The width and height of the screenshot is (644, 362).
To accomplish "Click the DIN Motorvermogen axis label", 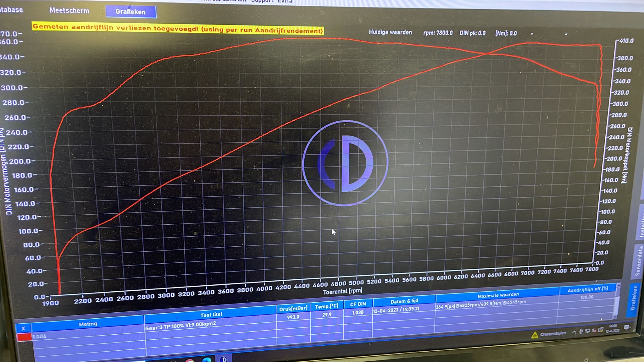I will (6, 171).
